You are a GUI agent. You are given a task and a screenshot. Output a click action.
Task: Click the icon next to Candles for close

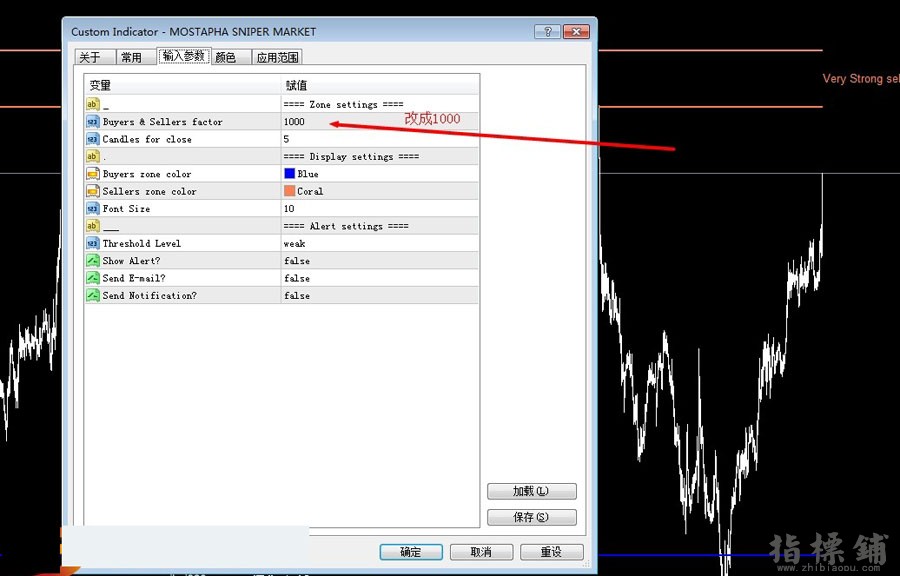92,139
